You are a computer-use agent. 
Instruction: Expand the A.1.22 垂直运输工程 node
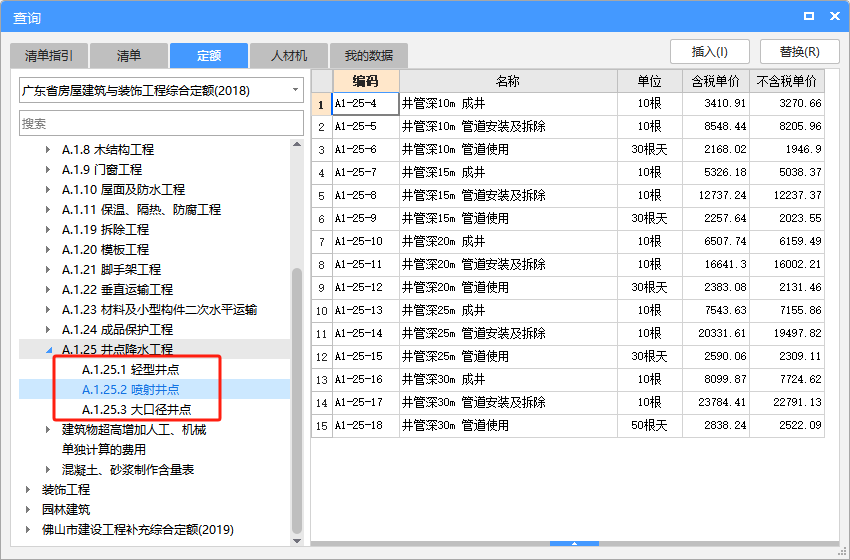coord(48,289)
